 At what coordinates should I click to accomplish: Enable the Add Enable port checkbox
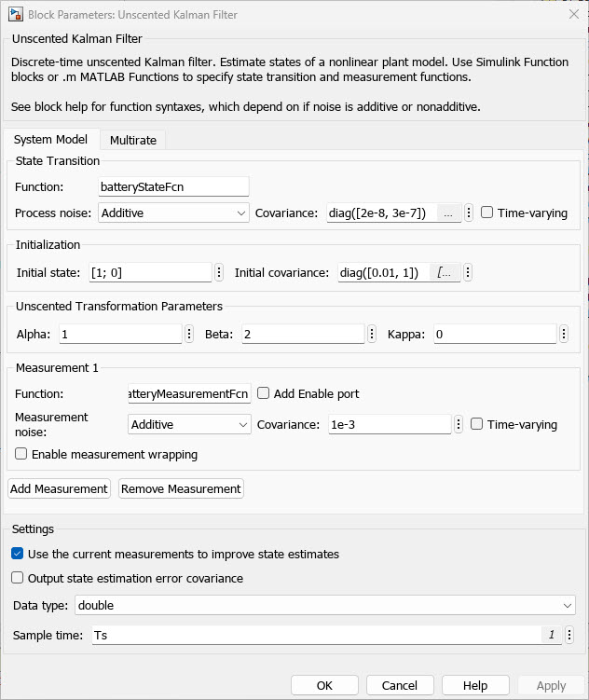[x=264, y=394]
